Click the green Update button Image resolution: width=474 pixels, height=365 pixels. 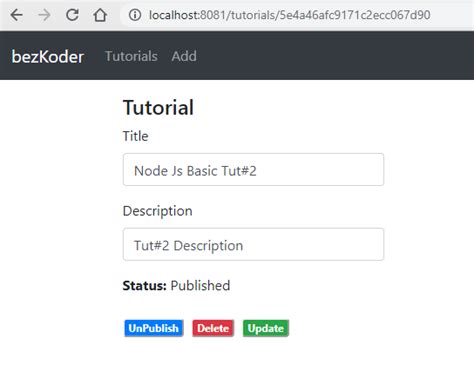point(266,328)
